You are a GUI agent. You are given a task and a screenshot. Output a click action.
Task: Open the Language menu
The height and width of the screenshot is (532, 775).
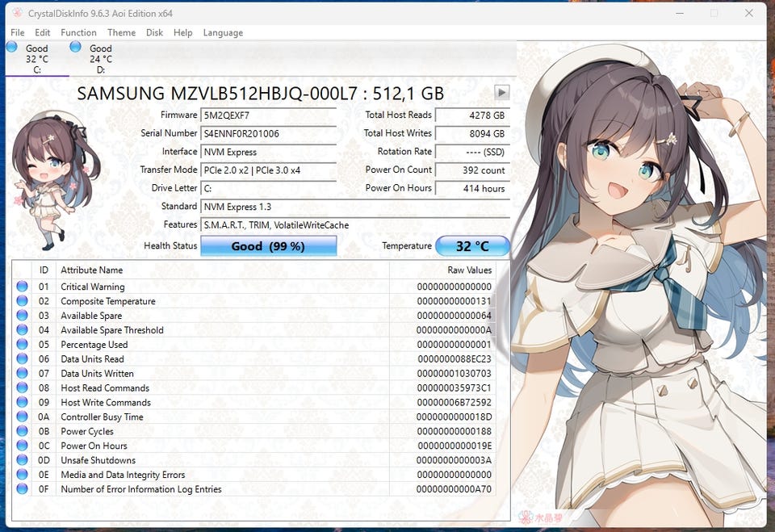click(223, 32)
